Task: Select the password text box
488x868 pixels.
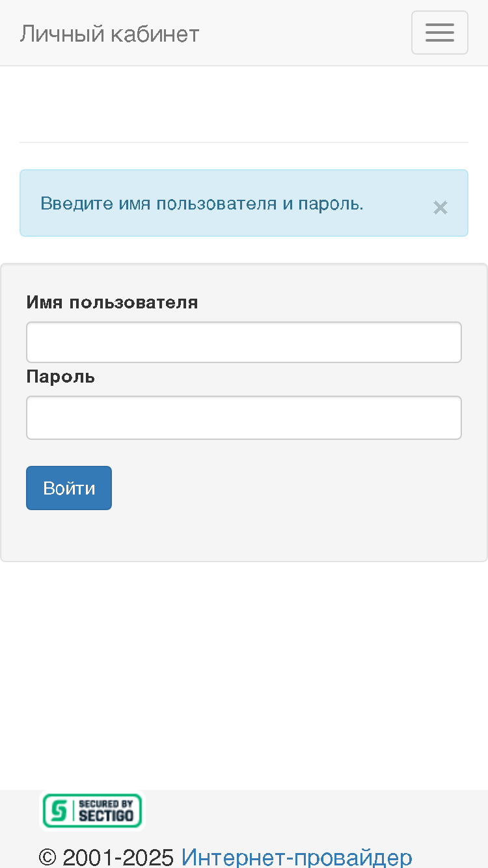Action: [x=244, y=418]
